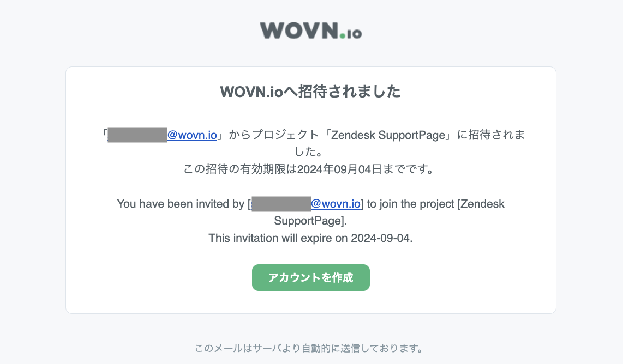The height and width of the screenshot is (364, 623).
Task: Click the WOVN.ioへ招待されました heading
Action: coord(310,92)
